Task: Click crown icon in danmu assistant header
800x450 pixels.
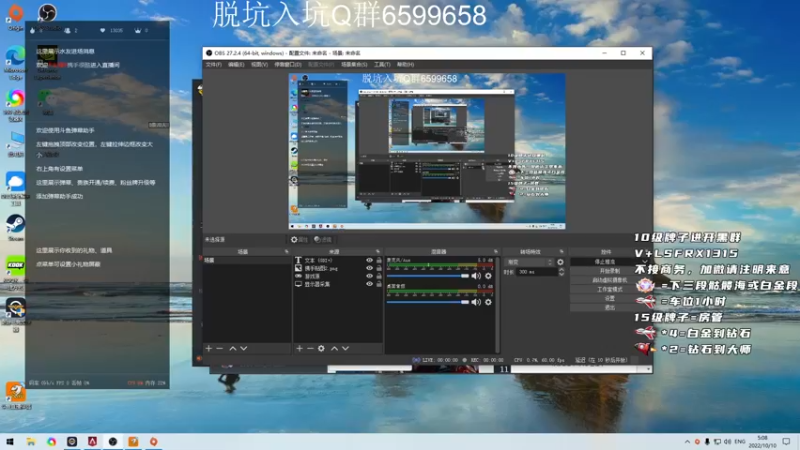Action: click(x=137, y=31)
